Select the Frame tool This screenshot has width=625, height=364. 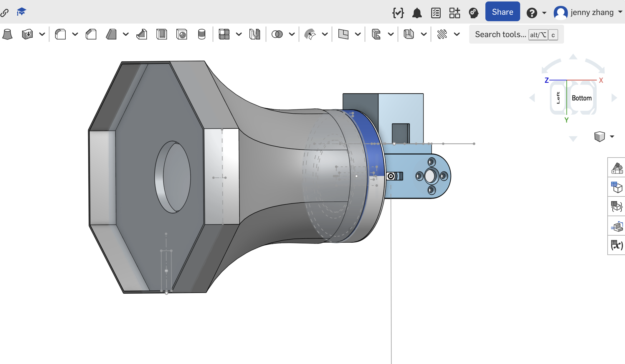(x=376, y=34)
